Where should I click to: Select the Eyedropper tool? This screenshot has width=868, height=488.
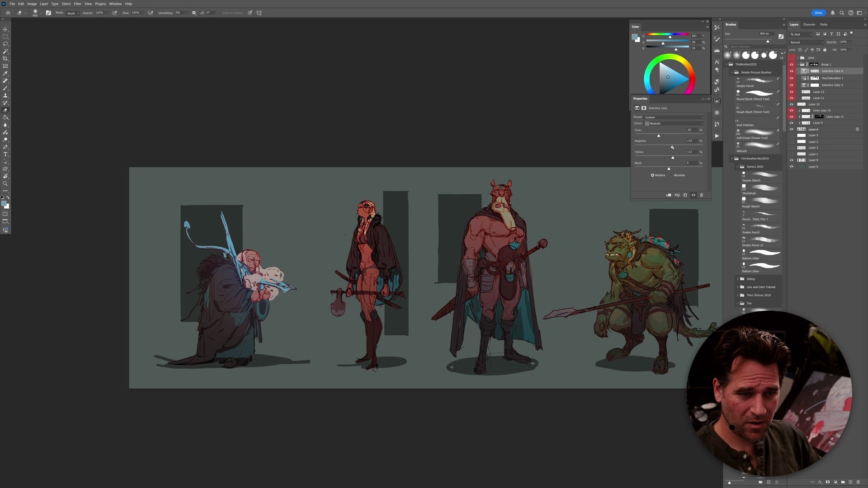point(5,73)
